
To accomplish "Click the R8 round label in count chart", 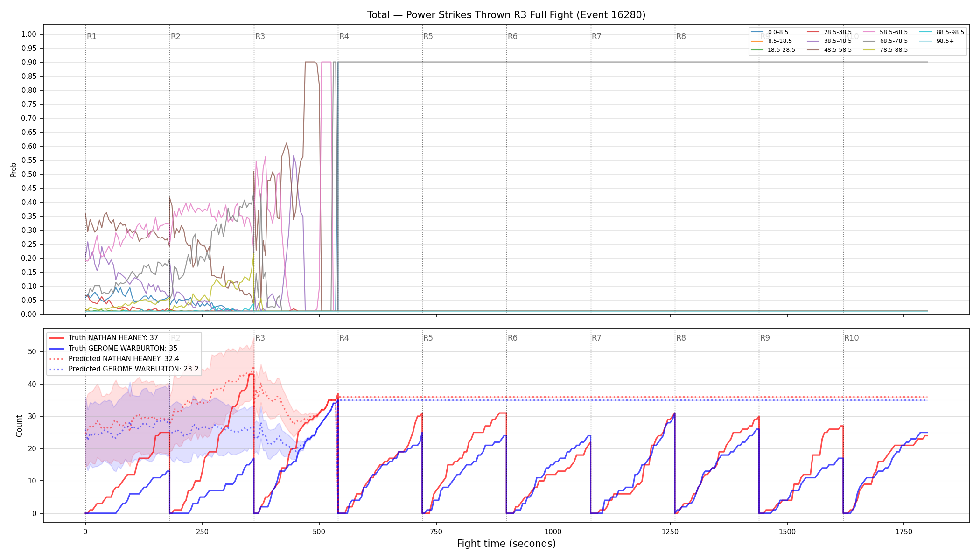I will [x=681, y=338].
